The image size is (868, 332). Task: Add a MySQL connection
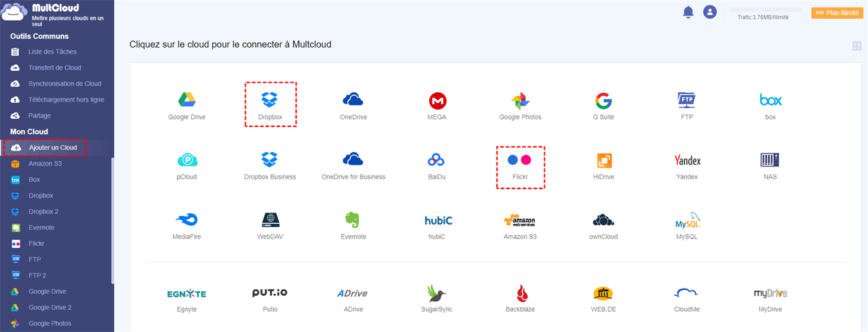[687, 220]
